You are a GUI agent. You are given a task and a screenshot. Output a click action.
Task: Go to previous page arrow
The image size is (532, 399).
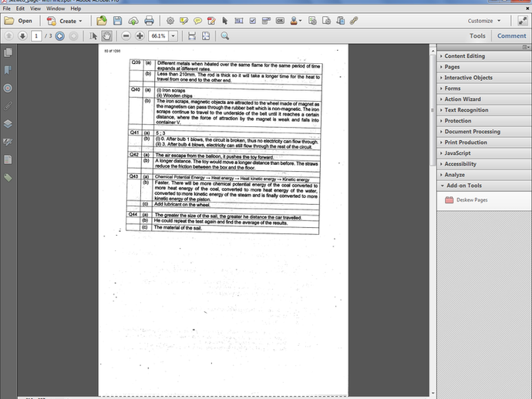point(8,36)
